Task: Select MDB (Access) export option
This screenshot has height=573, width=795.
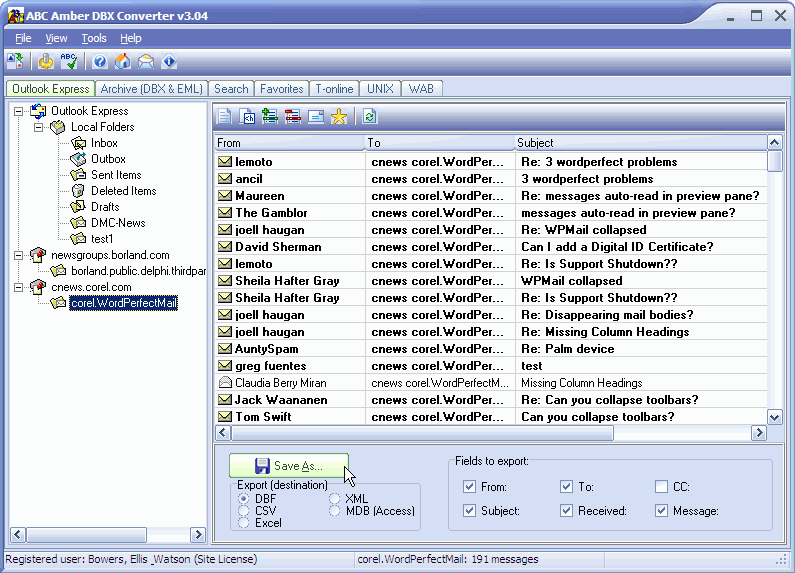Action: [x=334, y=511]
